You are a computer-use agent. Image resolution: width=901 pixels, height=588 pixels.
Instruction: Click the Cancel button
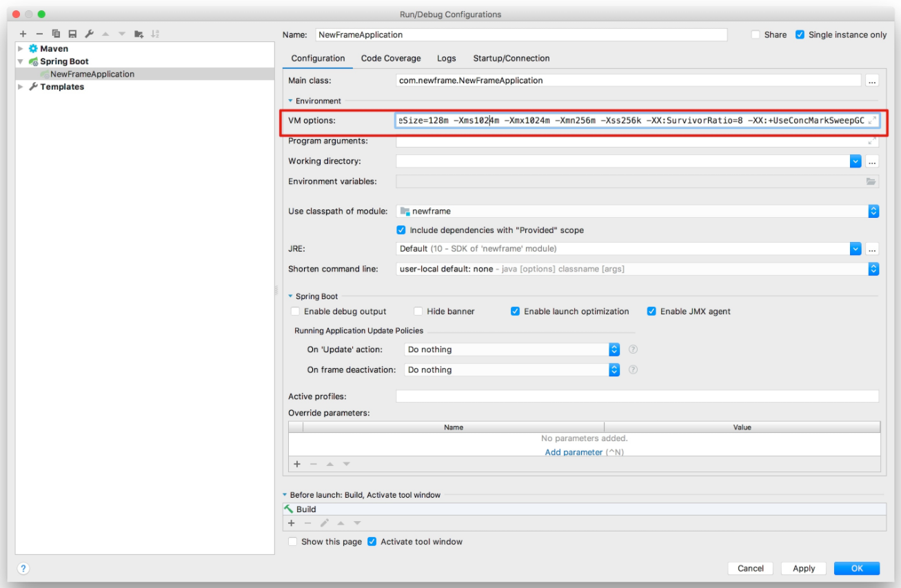[751, 569]
